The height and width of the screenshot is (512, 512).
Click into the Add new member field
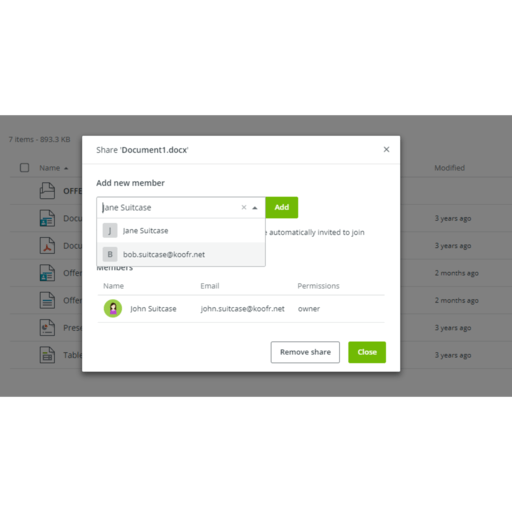pyautogui.click(x=168, y=207)
